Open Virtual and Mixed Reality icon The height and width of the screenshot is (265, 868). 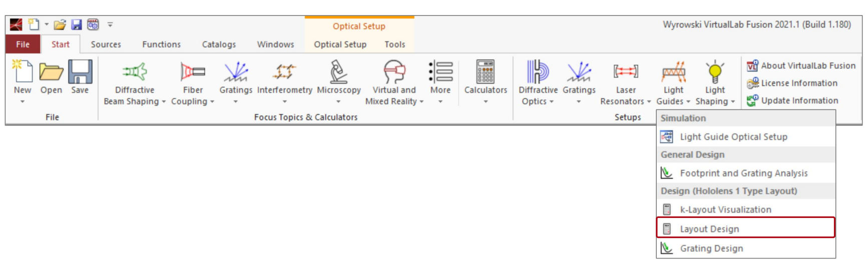394,71
